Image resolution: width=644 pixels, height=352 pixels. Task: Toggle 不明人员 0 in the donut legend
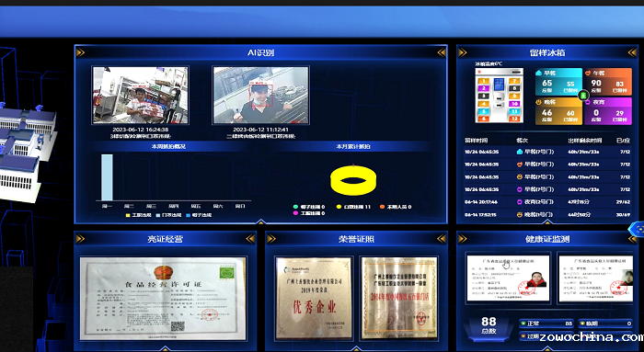[396, 207]
